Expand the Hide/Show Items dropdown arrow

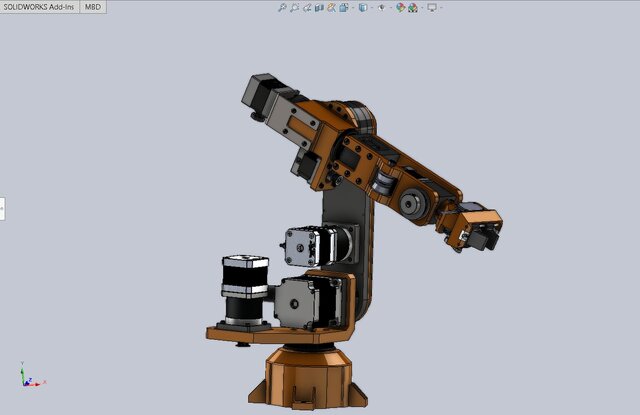pos(390,7)
